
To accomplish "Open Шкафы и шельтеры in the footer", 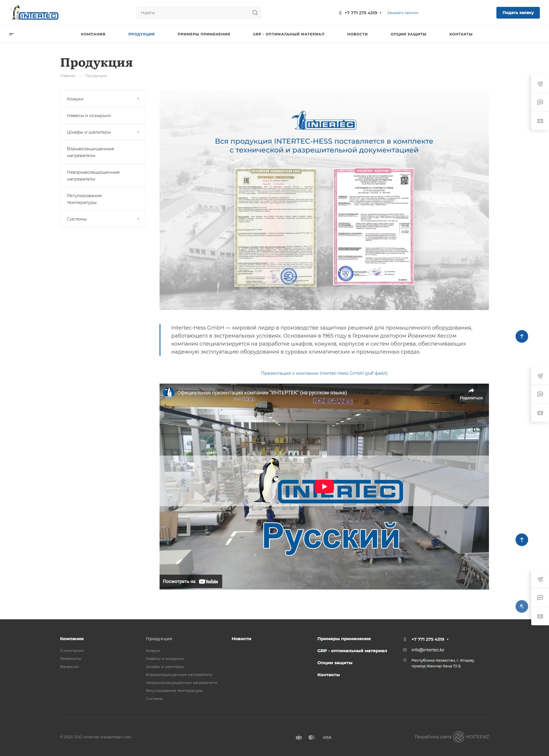I will click(165, 666).
